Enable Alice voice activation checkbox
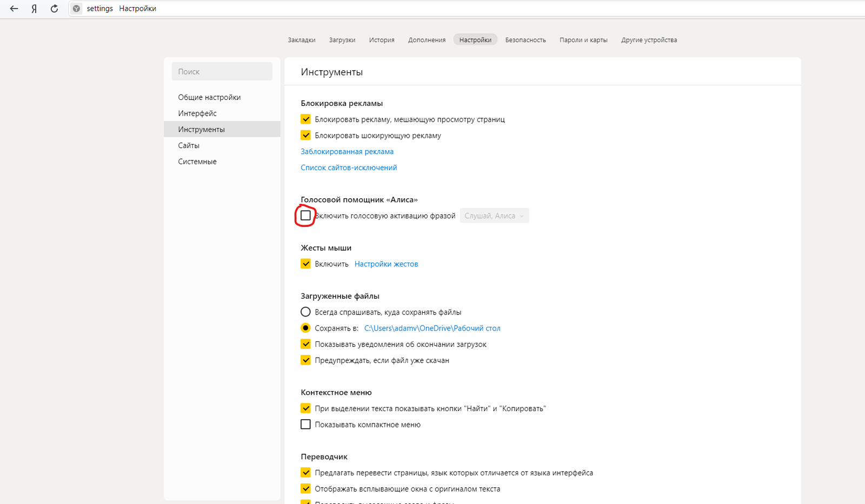 [305, 216]
